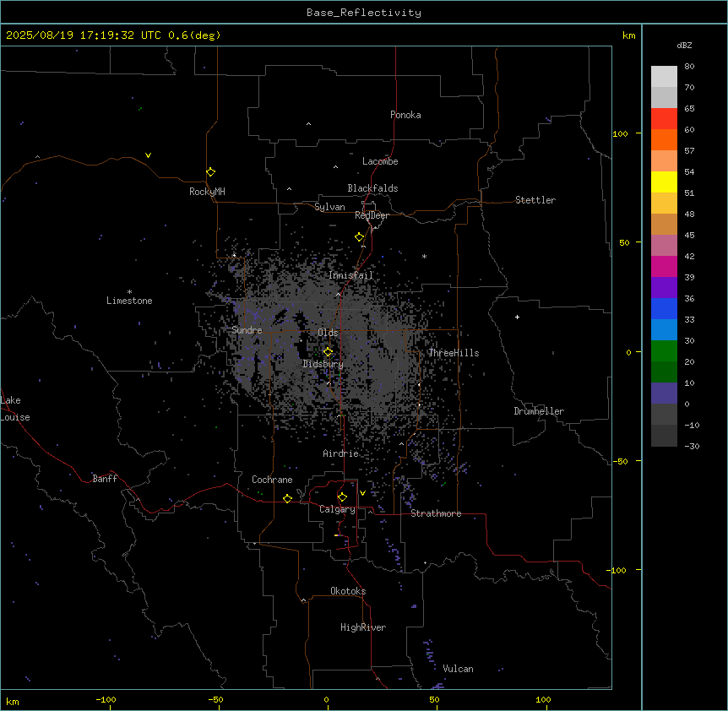Click the Ponoka city label
The height and width of the screenshot is (711, 728).
[405, 115]
